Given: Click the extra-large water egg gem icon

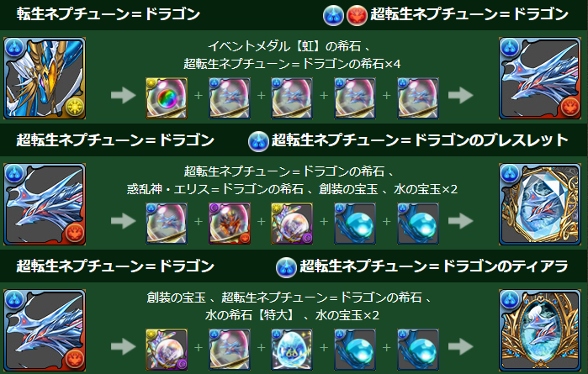Looking at the screenshot, I should coord(292,350).
